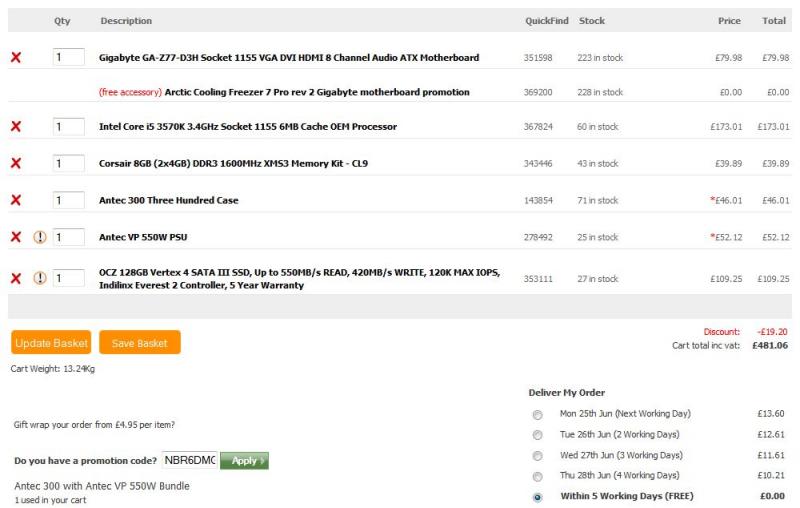The height and width of the screenshot is (508, 800).
Task: Click quantity field for Antec VP 550W PSU
Action: coord(68,237)
